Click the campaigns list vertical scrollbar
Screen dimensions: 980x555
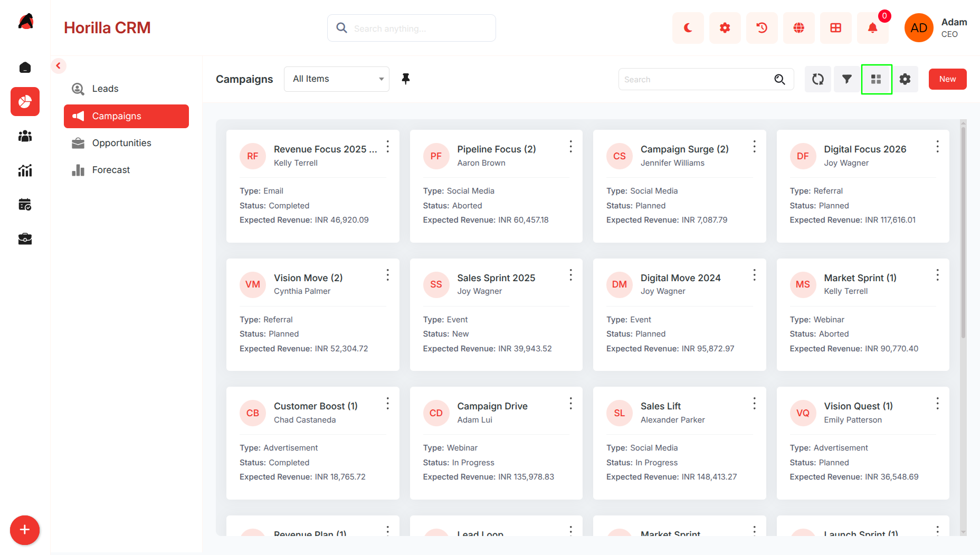click(x=963, y=232)
